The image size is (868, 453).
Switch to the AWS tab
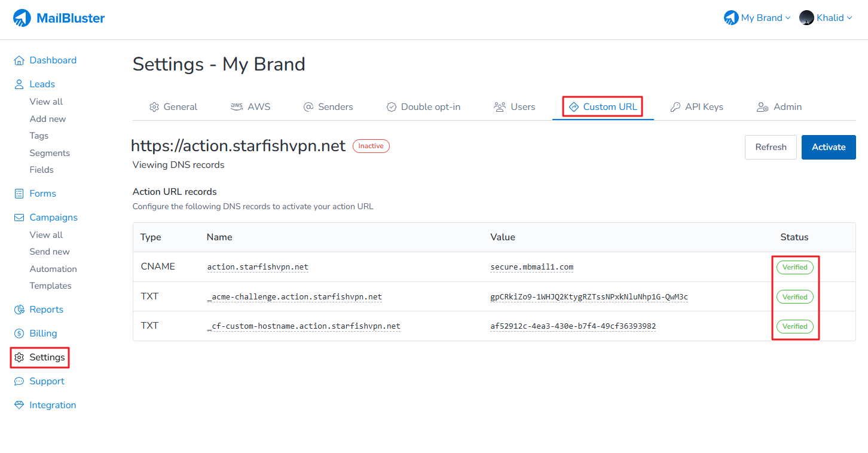pyautogui.click(x=250, y=107)
